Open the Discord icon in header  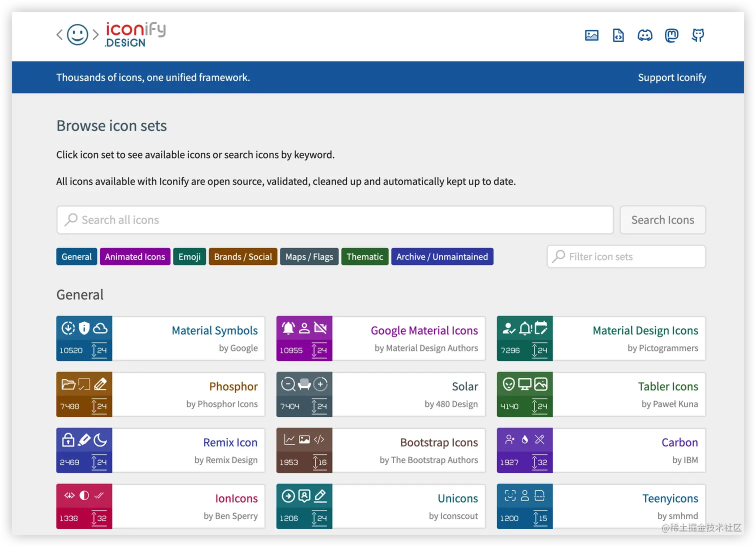645,35
